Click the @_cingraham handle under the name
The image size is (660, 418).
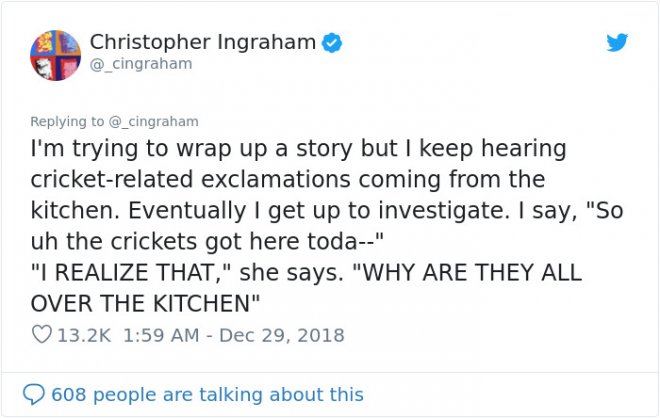(141, 64)
